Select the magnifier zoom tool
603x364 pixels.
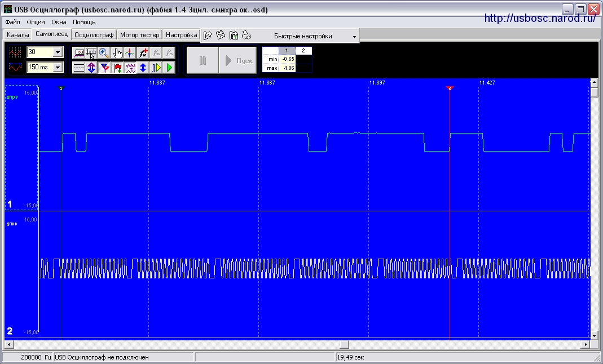click(x=104, y=52)
